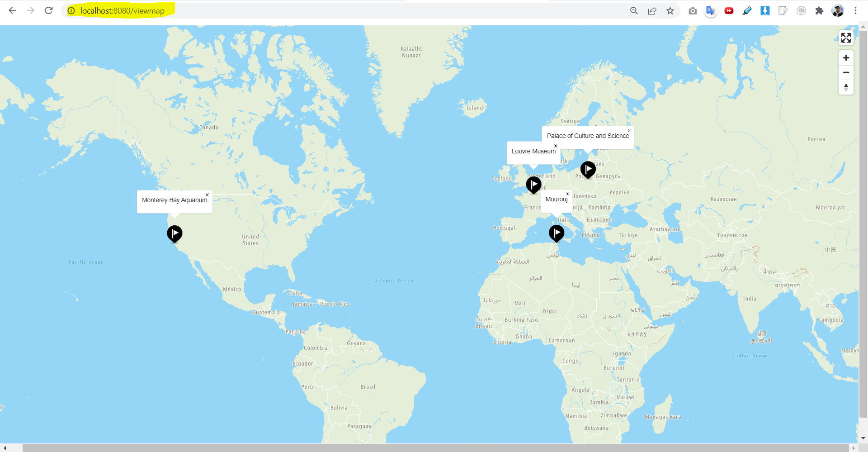
Task: Open the note page extension
Action: pos(783,11)
